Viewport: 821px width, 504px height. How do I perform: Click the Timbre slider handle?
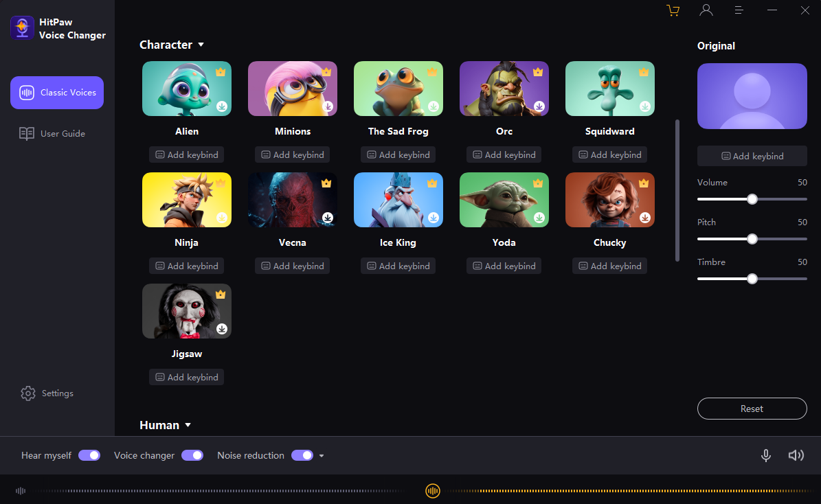coord(752,278)
